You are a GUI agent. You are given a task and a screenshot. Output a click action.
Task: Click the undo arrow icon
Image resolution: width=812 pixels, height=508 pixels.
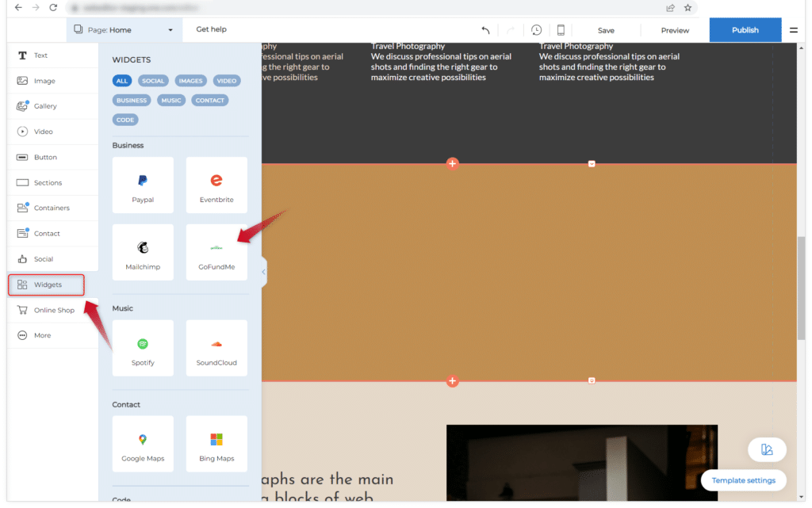point(485,30)
